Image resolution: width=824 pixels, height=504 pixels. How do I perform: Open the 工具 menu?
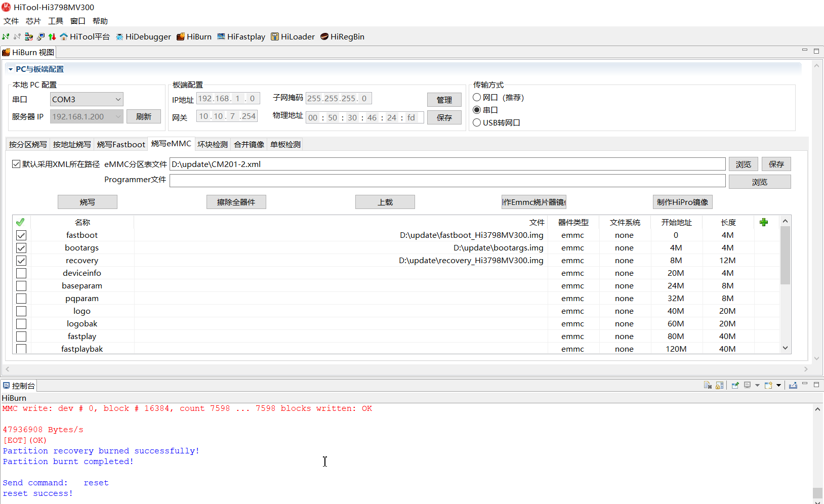[x=56, y=21]
